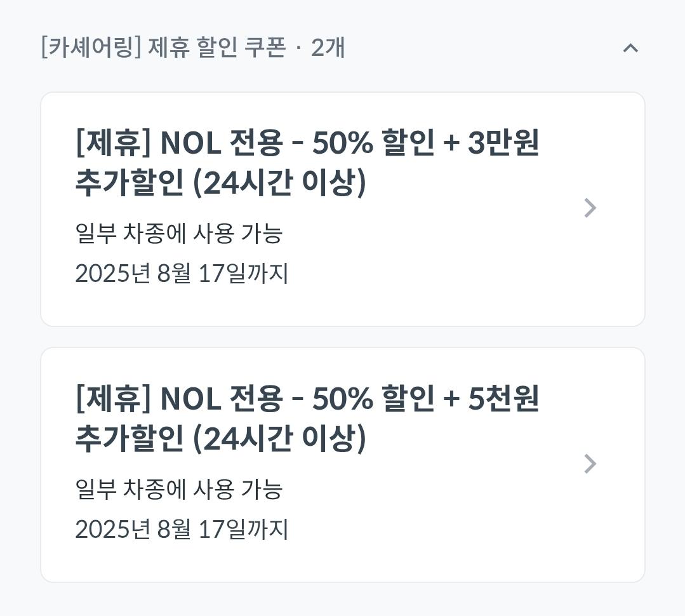Click the [제휴] tag on 3만원 coupon
Screen dimensions: 685x616
click(113, 142)
